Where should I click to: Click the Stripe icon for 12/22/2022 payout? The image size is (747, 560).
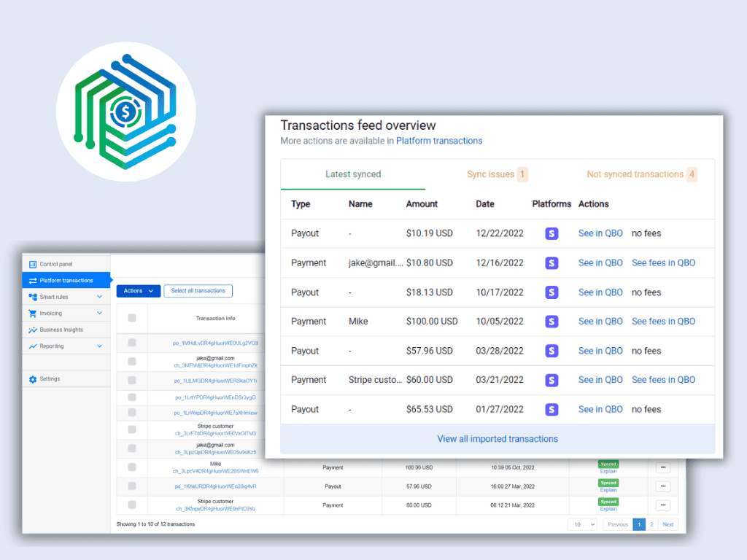point(551,233)
